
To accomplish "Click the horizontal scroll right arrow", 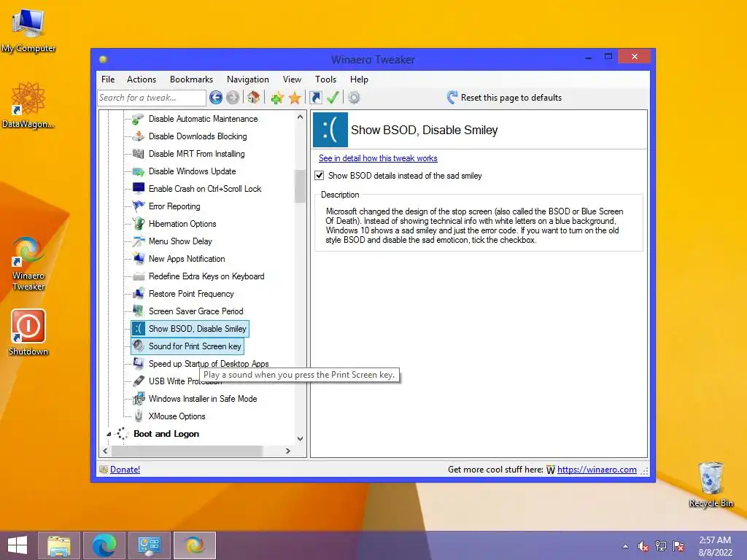I will click(287, 451).
